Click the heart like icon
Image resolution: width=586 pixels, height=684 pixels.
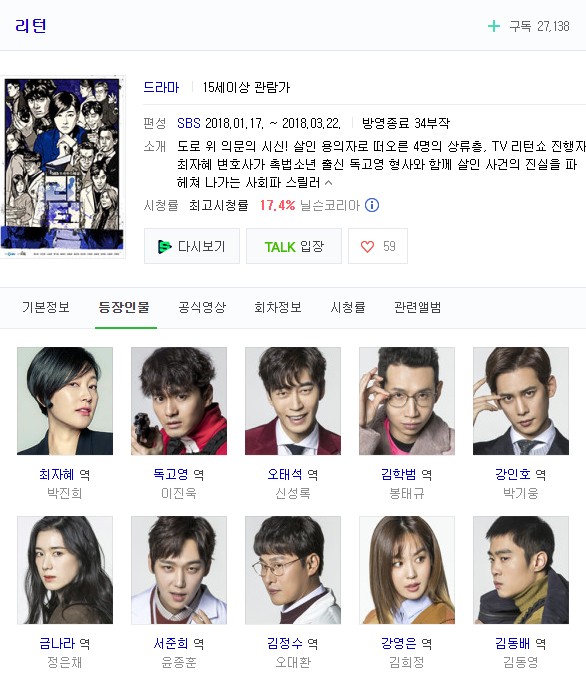[367, 246]
